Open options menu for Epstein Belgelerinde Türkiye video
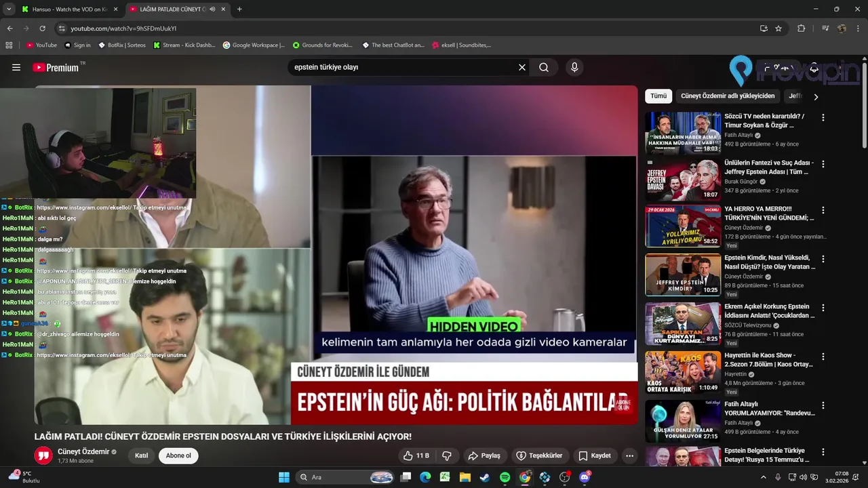The width and height of the screenshot is (868, 488). click(823, 452)
